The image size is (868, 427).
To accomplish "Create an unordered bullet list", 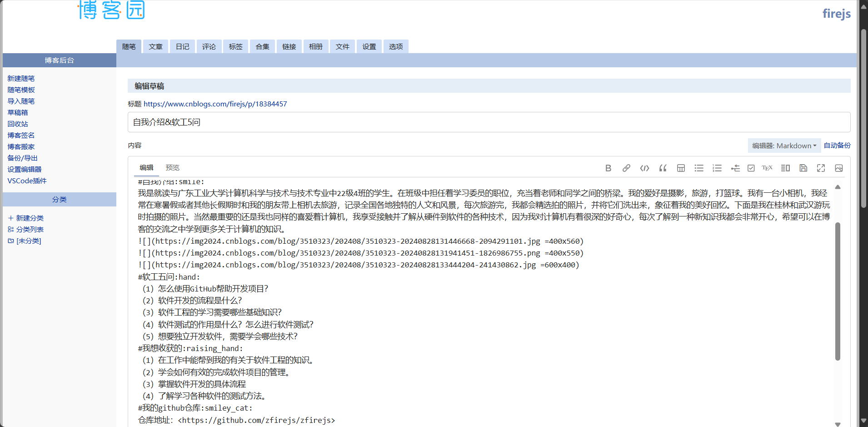I will (699, 168).
